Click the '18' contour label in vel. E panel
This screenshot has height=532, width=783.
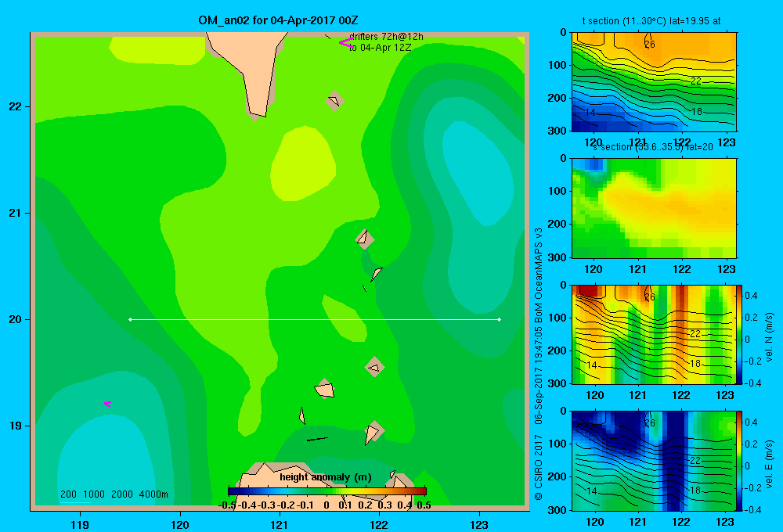coord(695,490)
